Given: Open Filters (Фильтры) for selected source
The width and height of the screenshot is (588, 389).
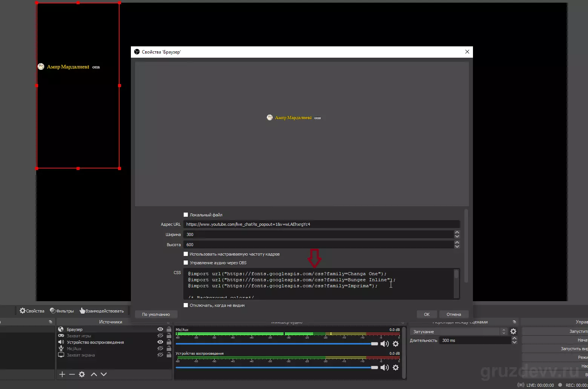Looking at the screenshot, I should pos(62,311).
